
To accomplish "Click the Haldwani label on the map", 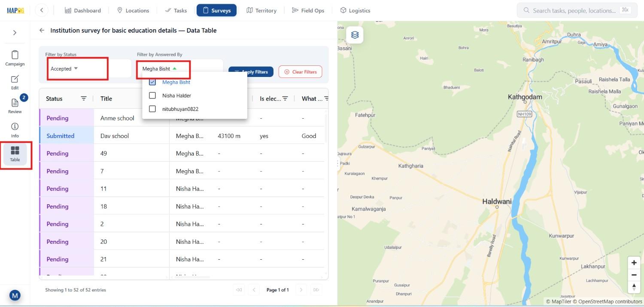I will click(x=497, y=201).
